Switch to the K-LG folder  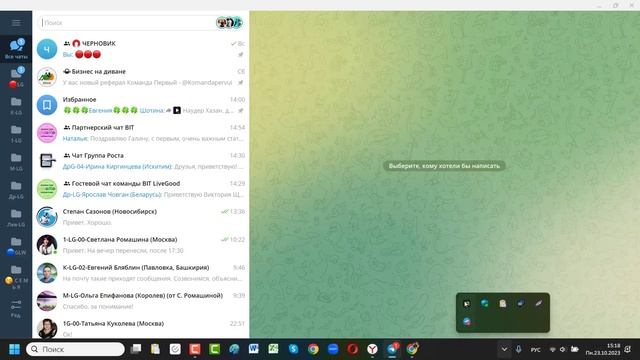(x=16, y=106)
